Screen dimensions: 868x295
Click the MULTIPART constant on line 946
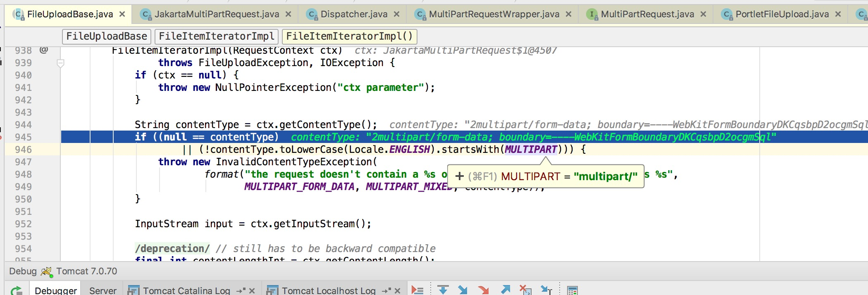pyautogui.click(x=531, y=150)
